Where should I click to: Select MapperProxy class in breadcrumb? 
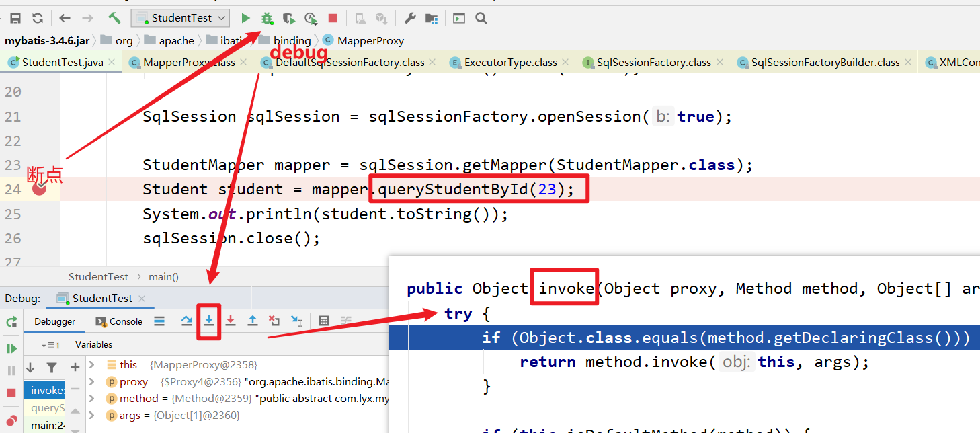point(364,40)
